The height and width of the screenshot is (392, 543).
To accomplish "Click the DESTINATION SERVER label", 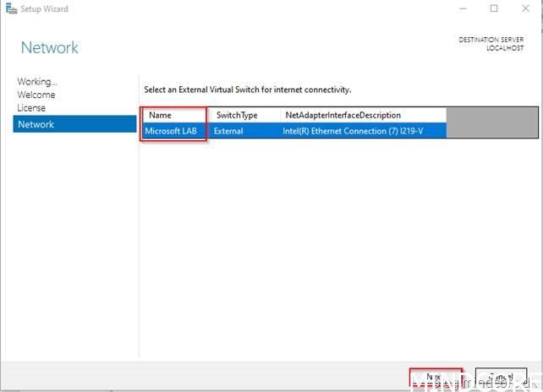I will (x=491, y=40).
